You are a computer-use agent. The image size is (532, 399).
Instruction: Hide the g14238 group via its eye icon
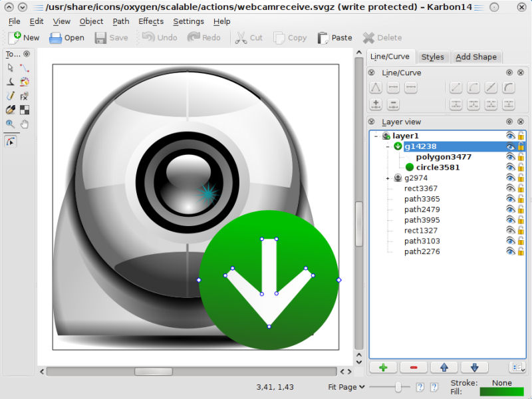(509, 146)
